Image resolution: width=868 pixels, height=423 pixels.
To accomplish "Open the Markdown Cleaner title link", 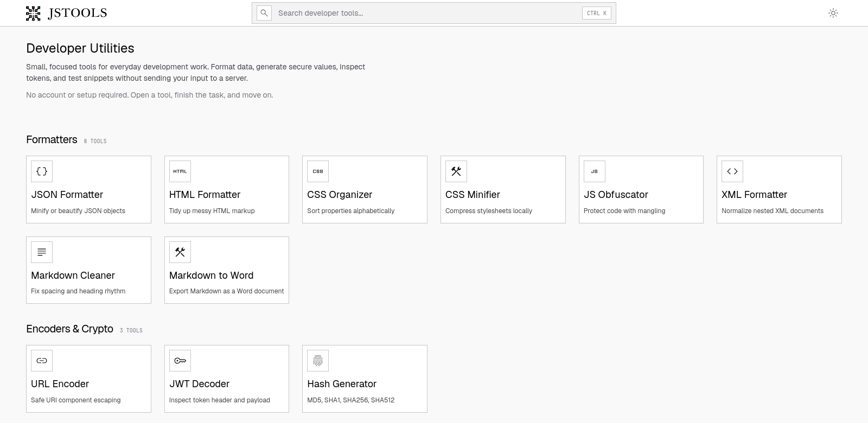I will click(73, 275).
